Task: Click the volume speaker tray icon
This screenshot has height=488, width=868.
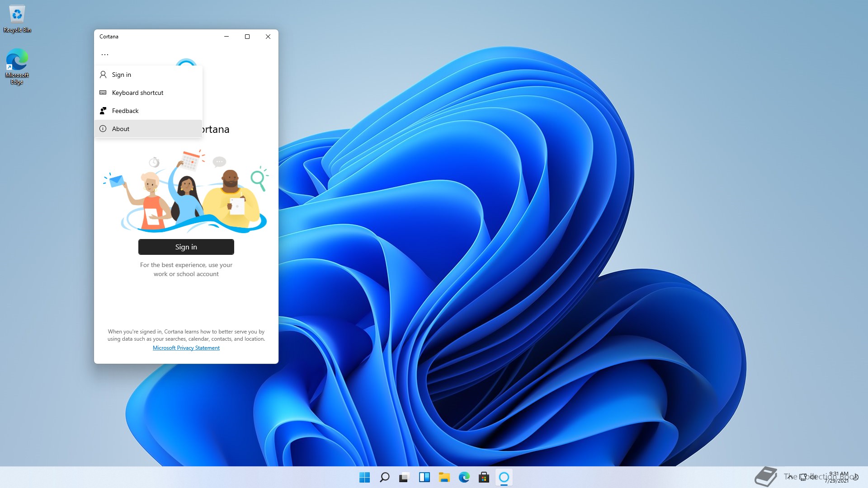Action: click(813, 477)
